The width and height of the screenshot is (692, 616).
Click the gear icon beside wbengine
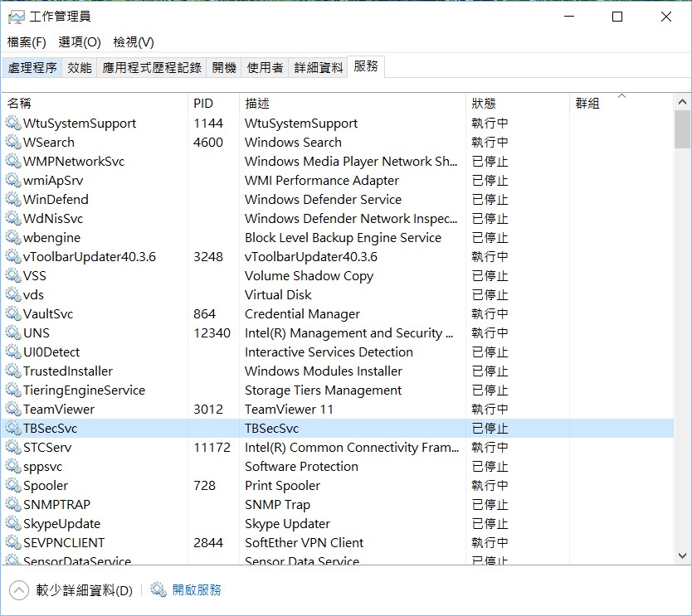click(x=13, y=237)
